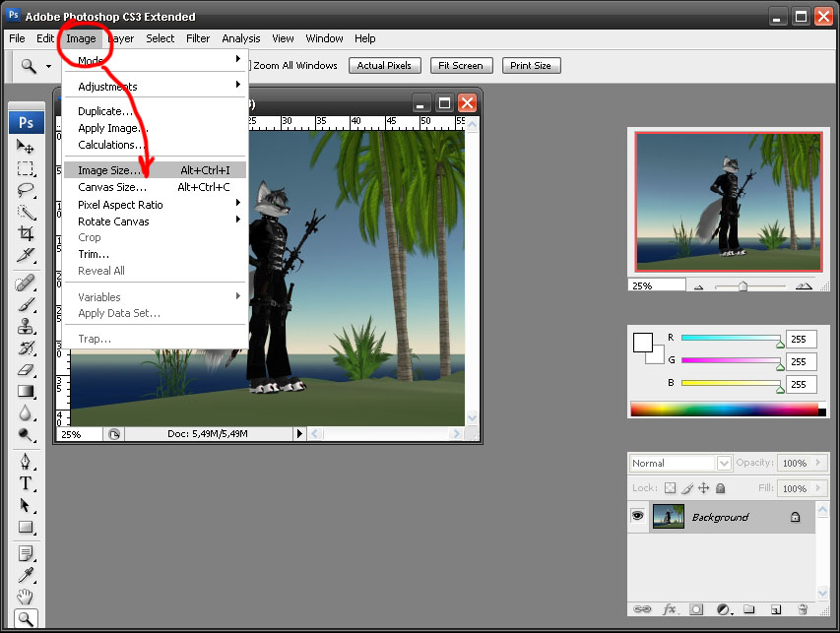Select the Lasso tool
The height and width of the screenshot is (633, 840).
click(x=27, y=190)
